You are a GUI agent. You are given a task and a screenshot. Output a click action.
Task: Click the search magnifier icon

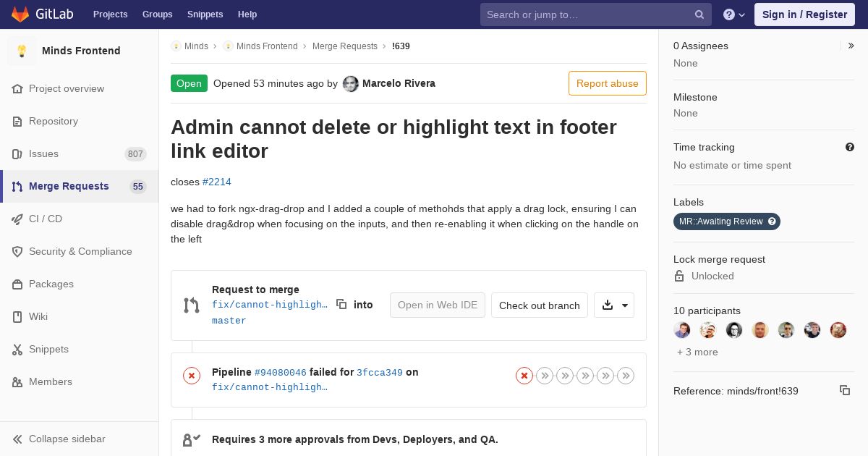coord(699,14)
